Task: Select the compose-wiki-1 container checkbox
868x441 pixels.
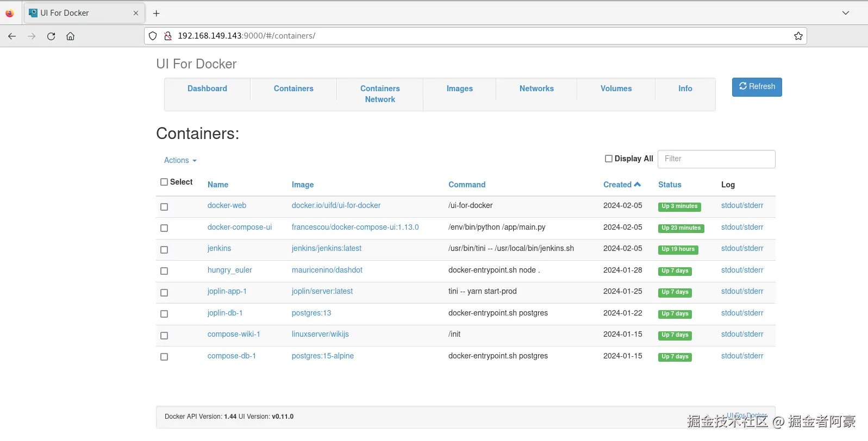Action: click(164, 336)
